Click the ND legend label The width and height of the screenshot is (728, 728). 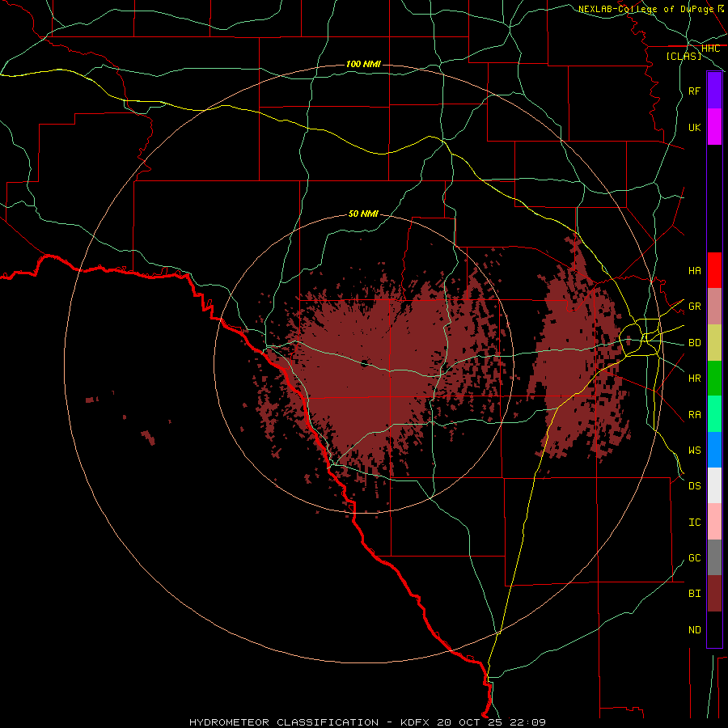[694, 630]
